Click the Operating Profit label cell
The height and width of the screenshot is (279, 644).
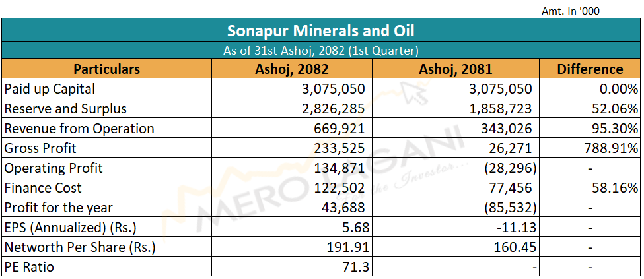(54, 168)
